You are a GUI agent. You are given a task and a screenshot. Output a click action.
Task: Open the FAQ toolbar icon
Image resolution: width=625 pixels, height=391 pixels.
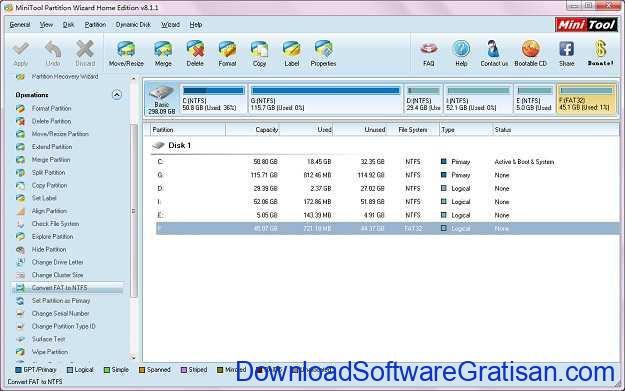[428, 54]
